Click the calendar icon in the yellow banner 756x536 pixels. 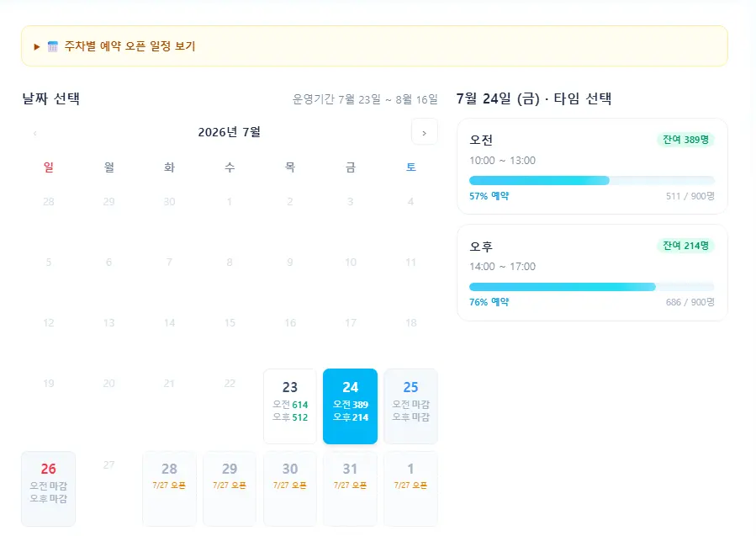[x=53, y=46]
